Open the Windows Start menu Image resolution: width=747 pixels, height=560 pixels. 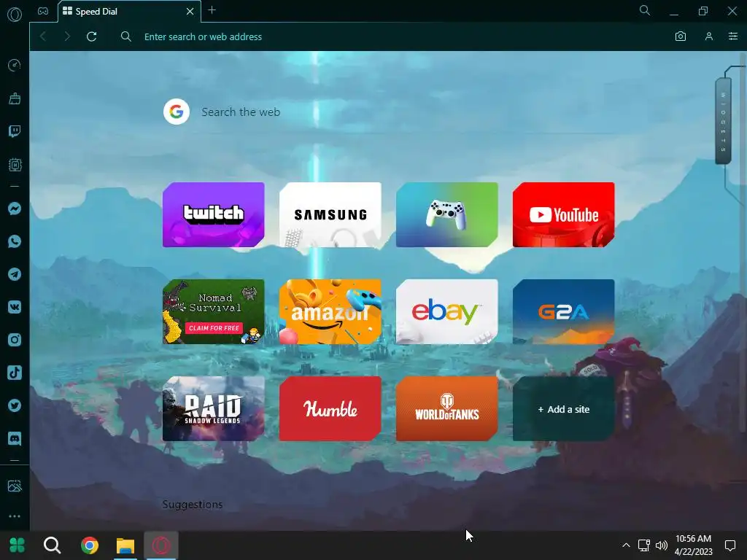click(x=18, y=545)
